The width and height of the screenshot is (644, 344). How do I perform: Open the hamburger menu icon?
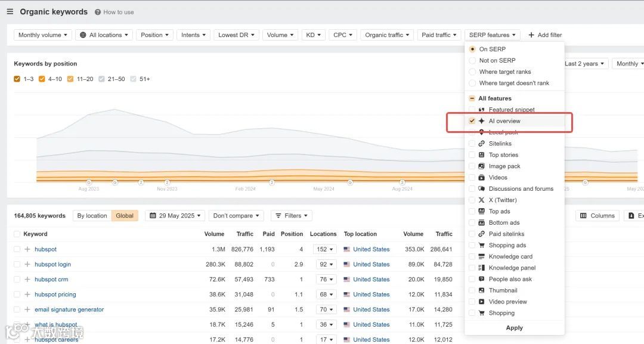10,11
